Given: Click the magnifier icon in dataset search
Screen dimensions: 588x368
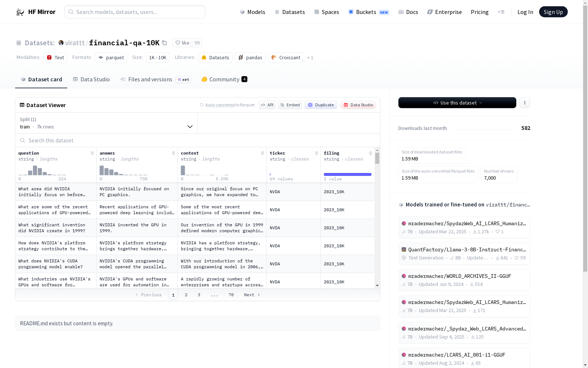Looking at the screenshot, I should click(x=23, y=141).
